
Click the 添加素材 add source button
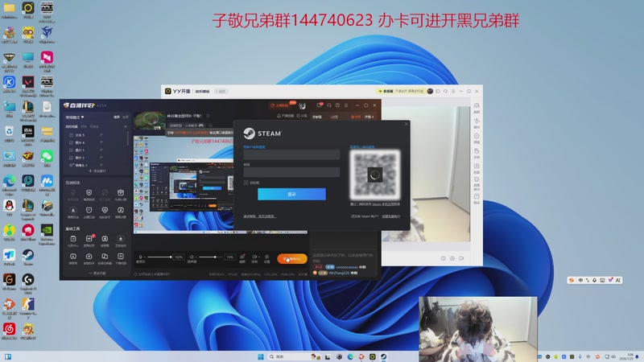[97, 171]
